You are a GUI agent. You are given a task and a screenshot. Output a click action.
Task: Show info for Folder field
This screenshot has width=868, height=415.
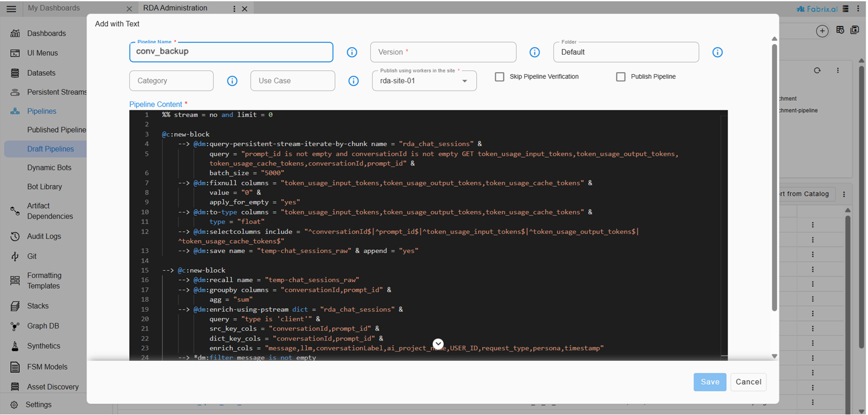(718, 52)
